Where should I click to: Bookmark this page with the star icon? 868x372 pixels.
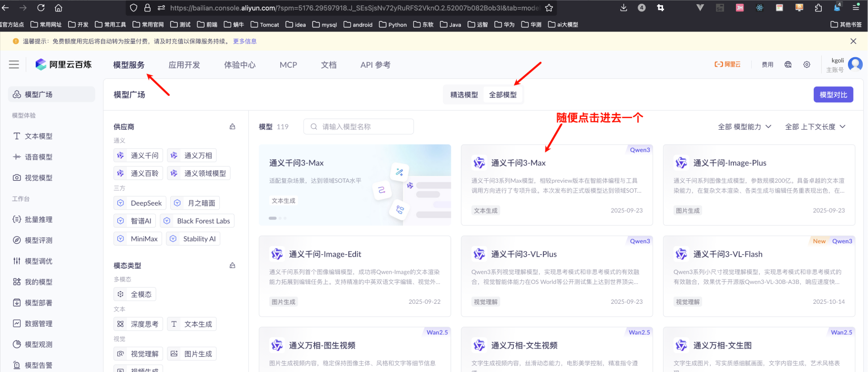click(x=549, y=8)
